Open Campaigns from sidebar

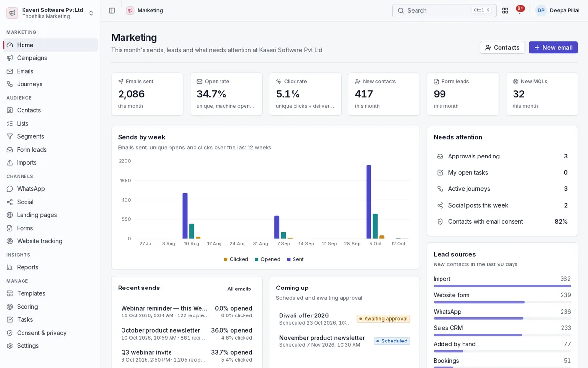pos(50,58)
